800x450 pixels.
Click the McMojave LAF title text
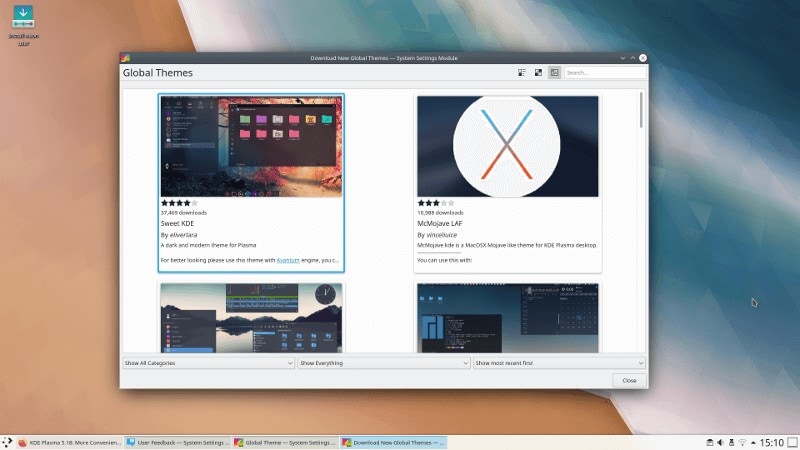pyautogui.click(x=440, y=223)
